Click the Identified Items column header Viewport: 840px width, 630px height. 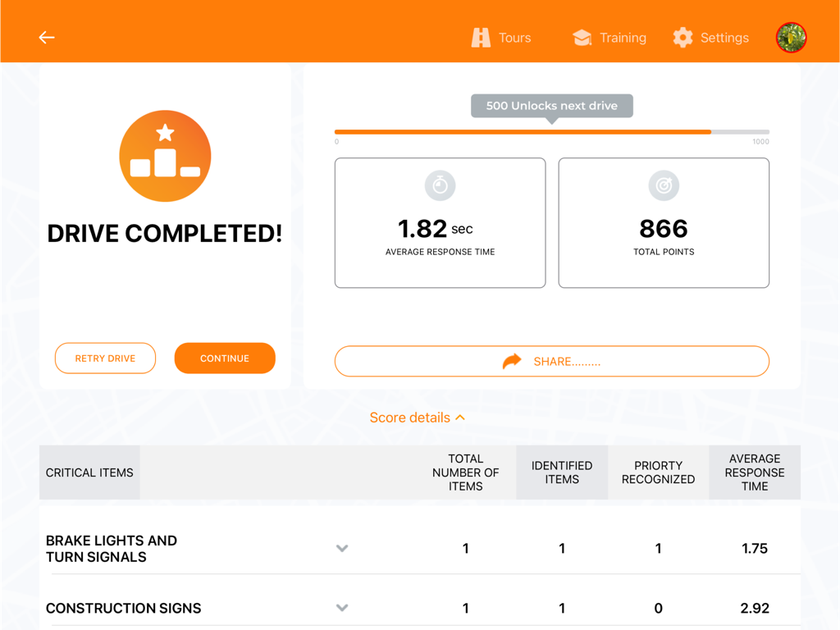point(562,472)
